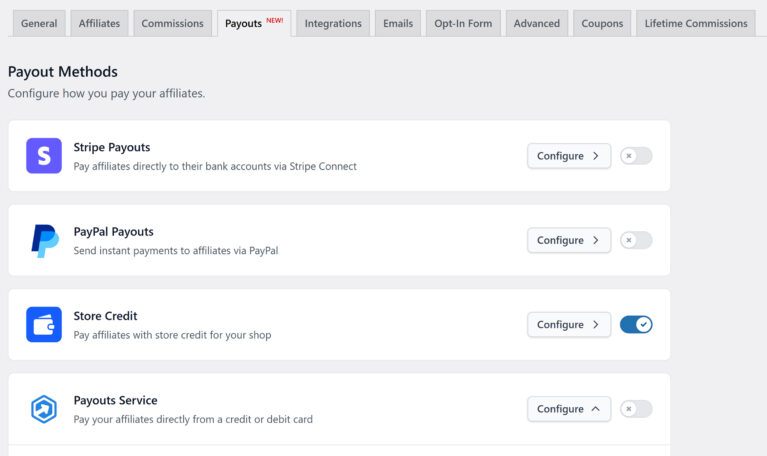Viewport: 767px width, 456px height.
Task: Click the Store Credit title text
Action: (105, 316)
